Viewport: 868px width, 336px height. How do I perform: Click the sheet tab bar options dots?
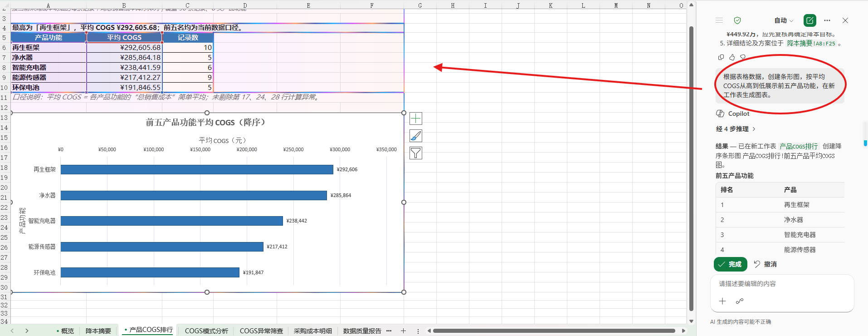(x=418, y=331)
